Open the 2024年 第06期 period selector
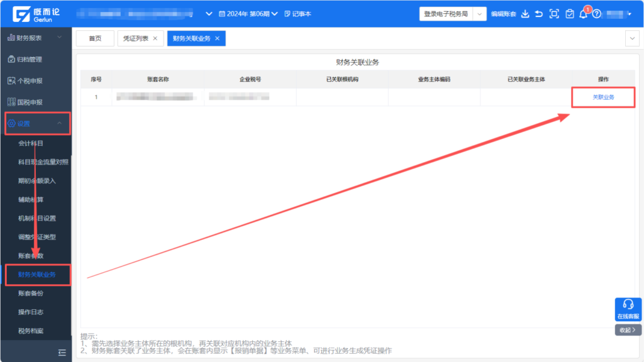 248,14
